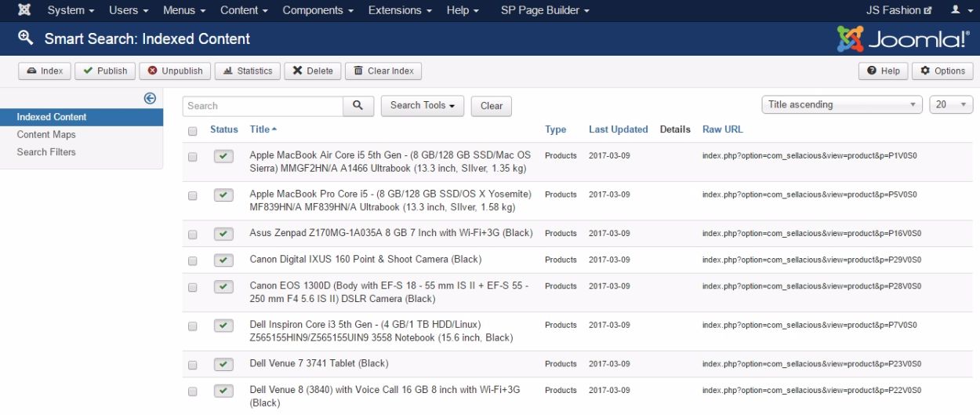Toggle status icon for Dell Venue 8 row

click(223, 391)
